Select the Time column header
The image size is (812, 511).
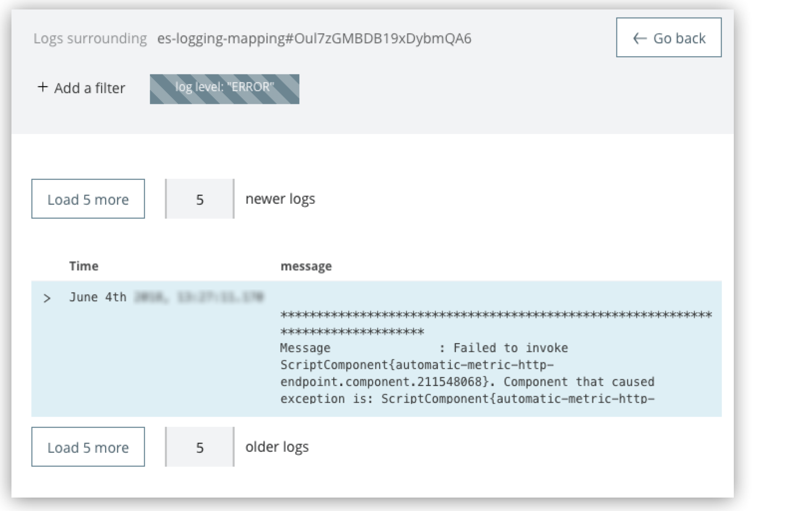(x=84, y=266)
